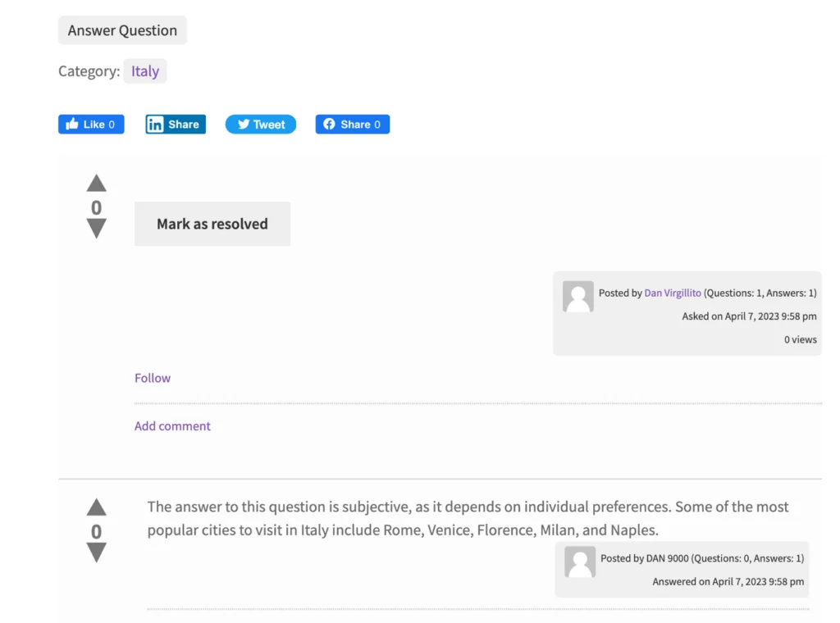Click DAN 9000's avatar image
This screenshot has height=623, width=840.
[x=580, y=562]
